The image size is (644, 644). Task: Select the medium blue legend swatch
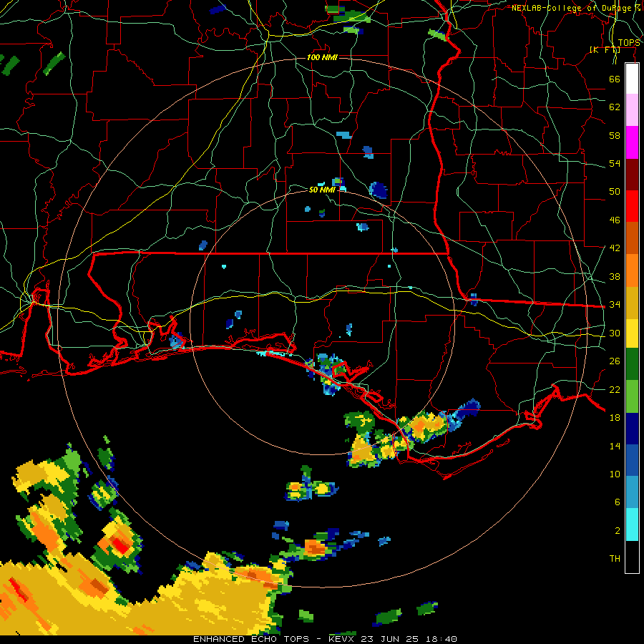click(x=632, y=460)
